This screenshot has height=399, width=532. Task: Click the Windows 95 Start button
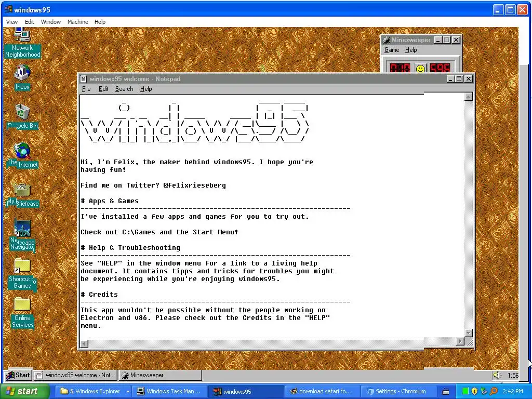(19, 375)
